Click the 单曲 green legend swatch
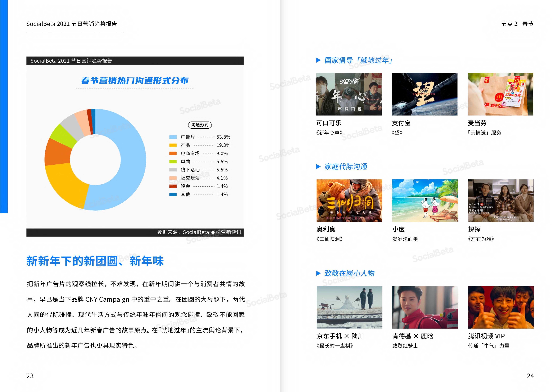The image size is (560, 392). [x=173, y=162]
